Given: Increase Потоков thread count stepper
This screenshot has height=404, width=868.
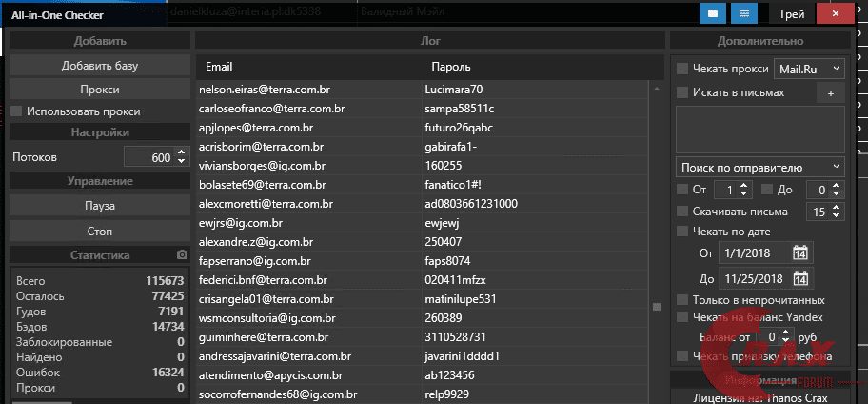Looking at the screenshot, I should (181, 153).
